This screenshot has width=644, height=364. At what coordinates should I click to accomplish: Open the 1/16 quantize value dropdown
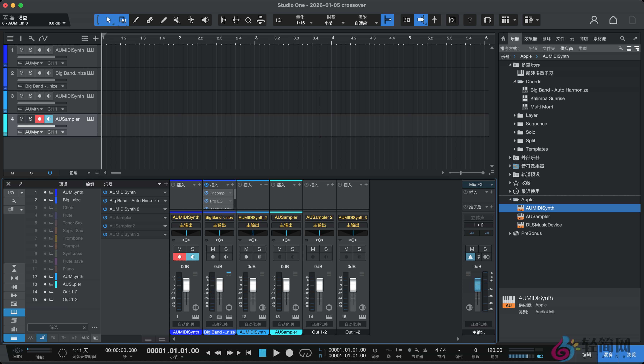point(311,22)
